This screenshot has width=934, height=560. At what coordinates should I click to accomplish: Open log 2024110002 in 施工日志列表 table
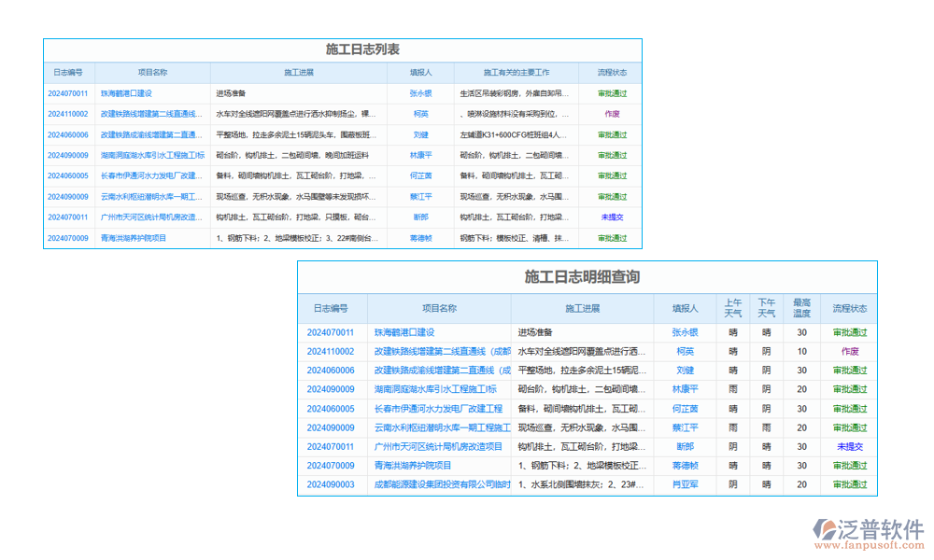67,114
